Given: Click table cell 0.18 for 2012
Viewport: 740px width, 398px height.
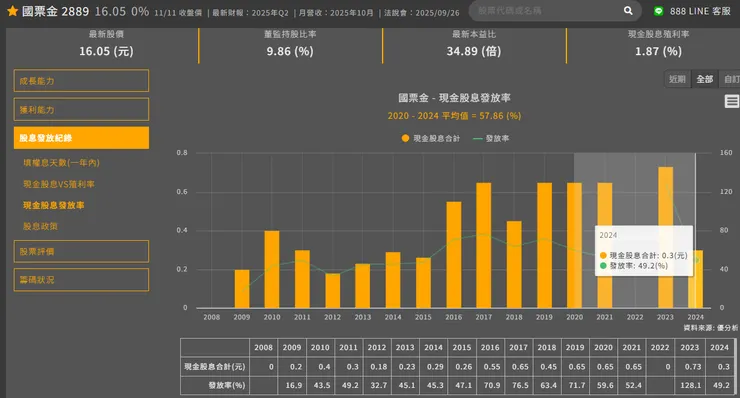Looking at the screenshot, I should point(378,366).
